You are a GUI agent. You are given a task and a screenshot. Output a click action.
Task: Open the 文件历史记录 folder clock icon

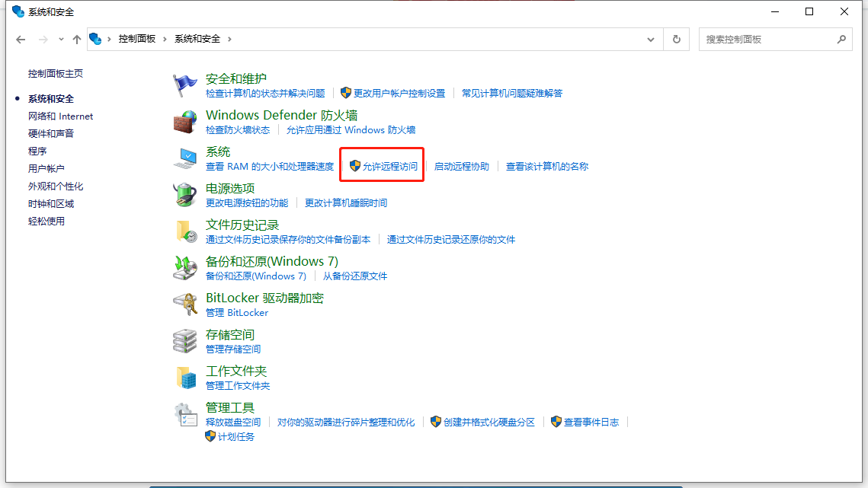point(186,231)
